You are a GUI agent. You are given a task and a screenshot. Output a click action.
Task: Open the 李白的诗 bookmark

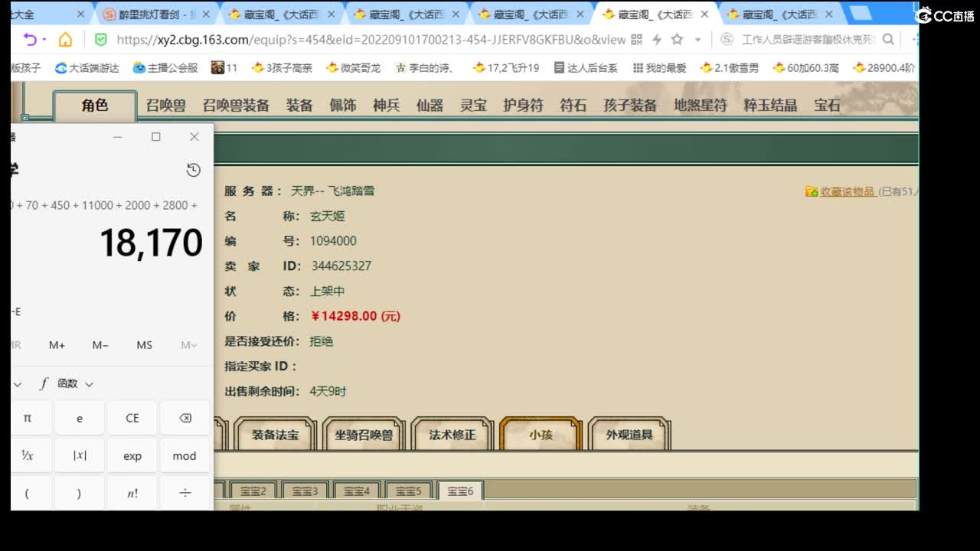425,68
